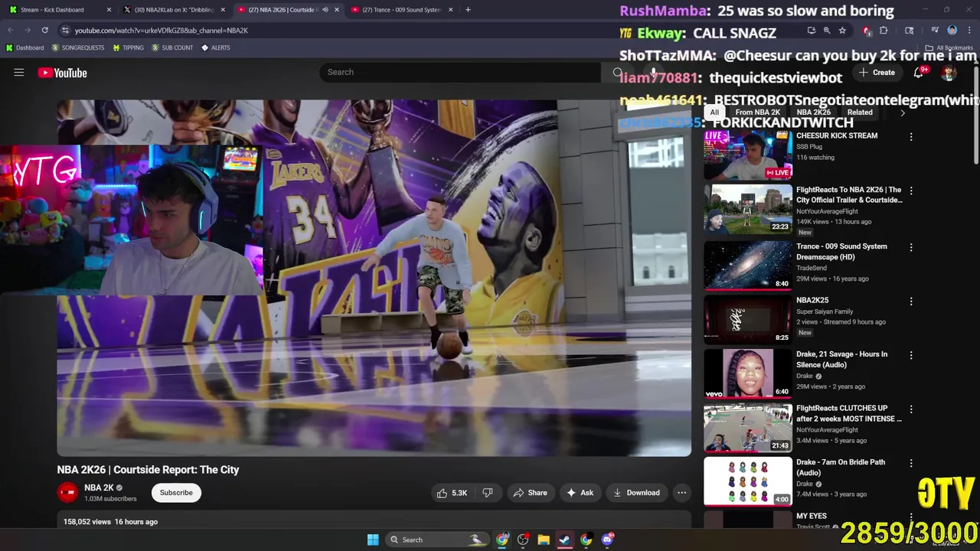Select the NBA 2K26 filter chip

click(x=813, y=112)
